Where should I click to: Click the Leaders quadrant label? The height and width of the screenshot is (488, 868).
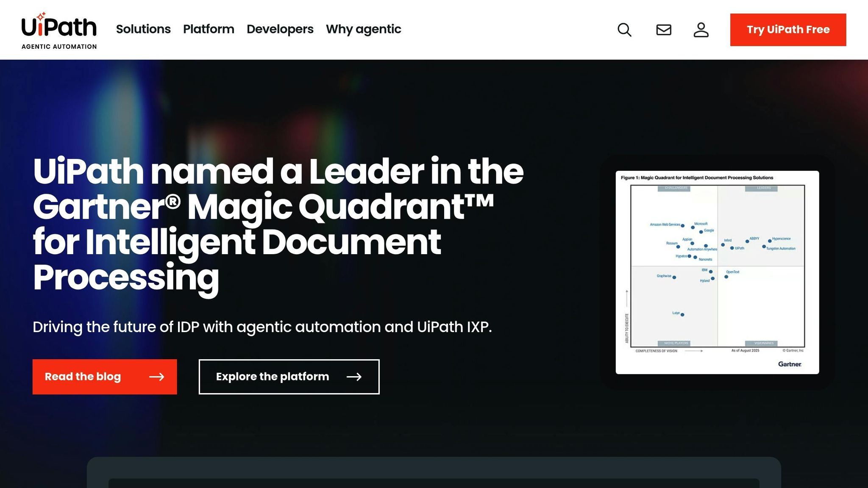pos(762,188)
